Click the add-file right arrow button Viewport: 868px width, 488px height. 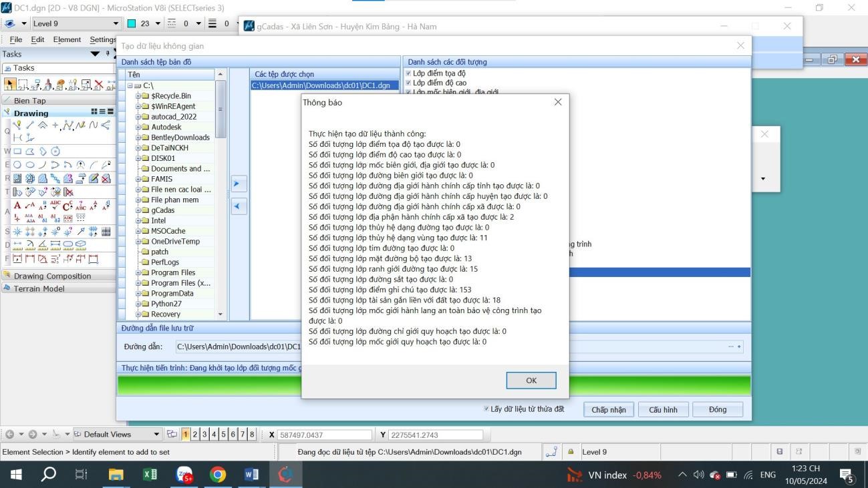coord(239,184)
